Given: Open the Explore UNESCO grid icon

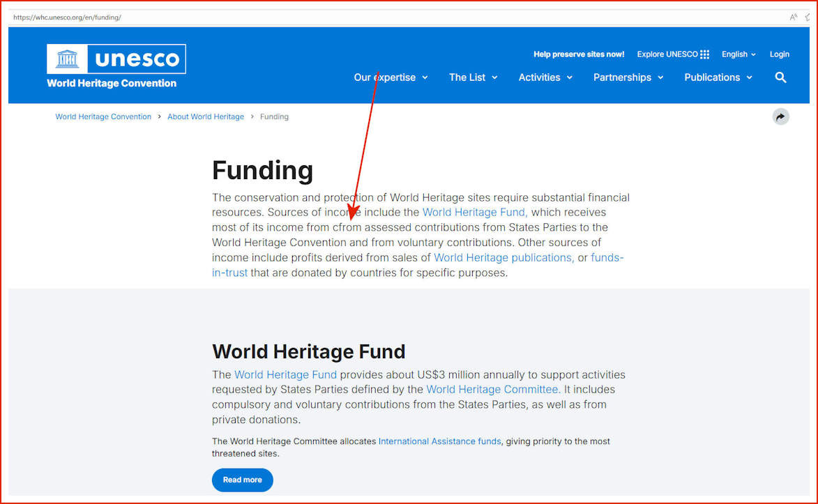Looking at the screenshot, I should [705, 54].
